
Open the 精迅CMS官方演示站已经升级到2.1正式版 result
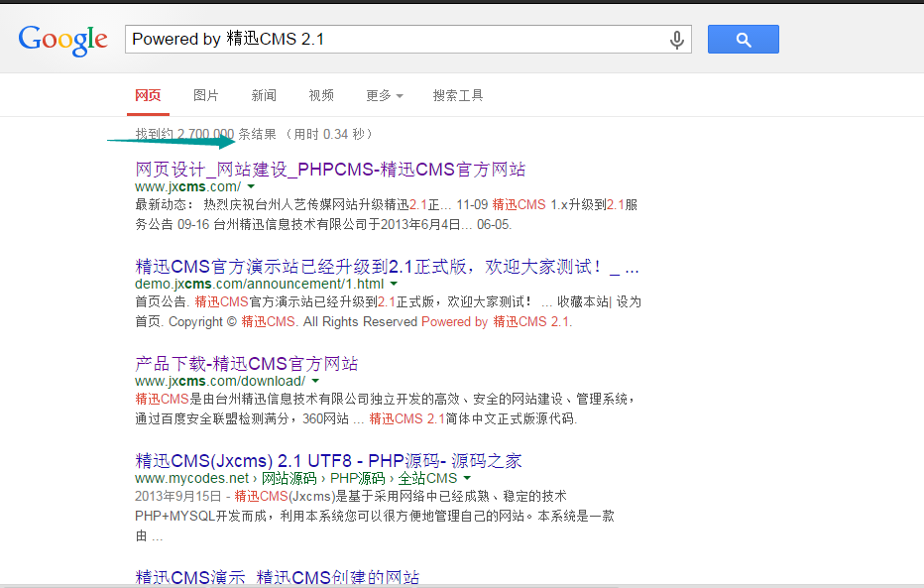point(387,267)
